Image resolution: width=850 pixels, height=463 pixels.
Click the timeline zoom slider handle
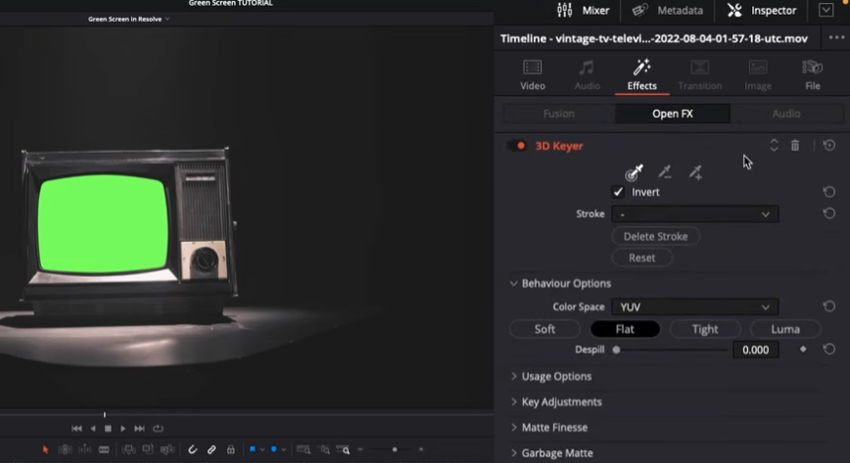(x=395, y=449)
